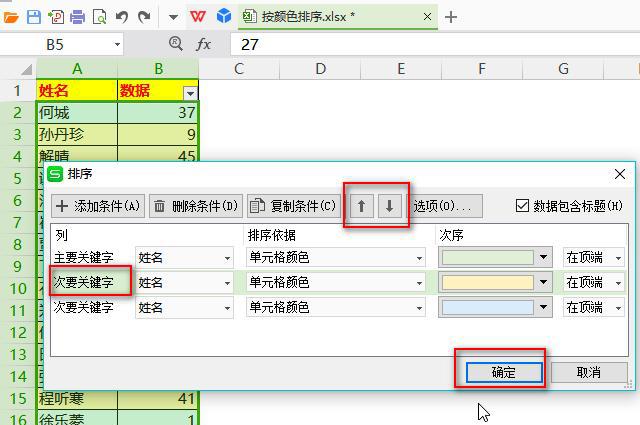Click 删除条件(D) button

(196, 206)
